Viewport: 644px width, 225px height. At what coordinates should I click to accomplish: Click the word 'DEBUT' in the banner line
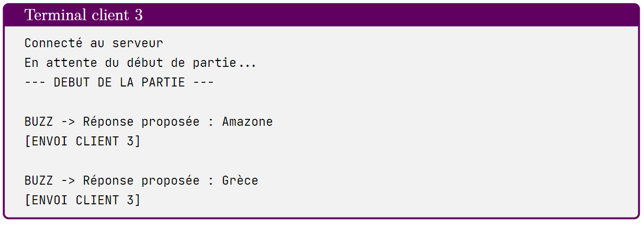click(72, 82)
